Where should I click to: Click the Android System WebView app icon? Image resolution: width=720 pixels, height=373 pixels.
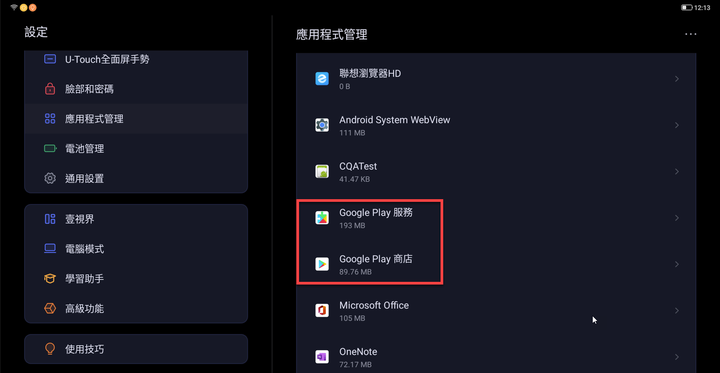(322, 125)
